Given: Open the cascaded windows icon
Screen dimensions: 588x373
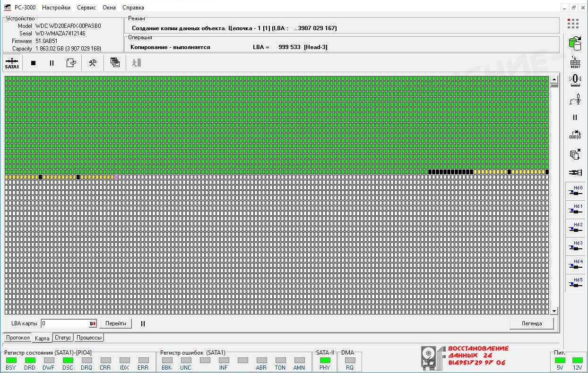Looking at the screenshot, I should pos(115,63).
